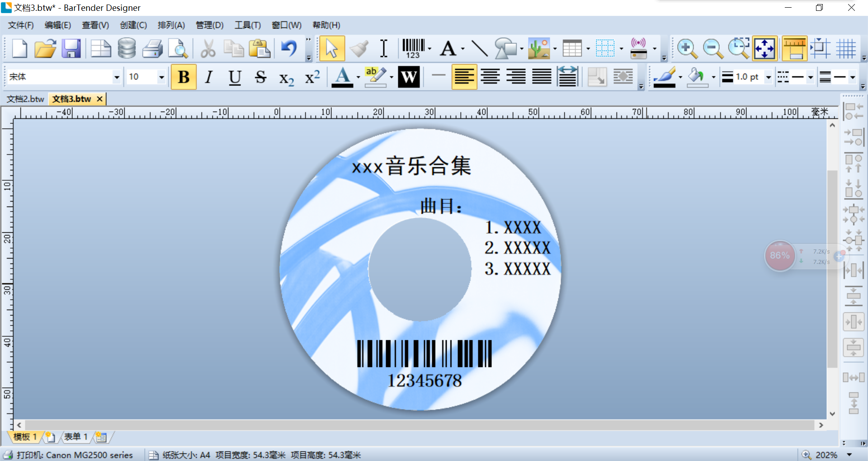Cut selection with the scissors icon
This screenshot has height=461, width=868.
click(208, 48)
